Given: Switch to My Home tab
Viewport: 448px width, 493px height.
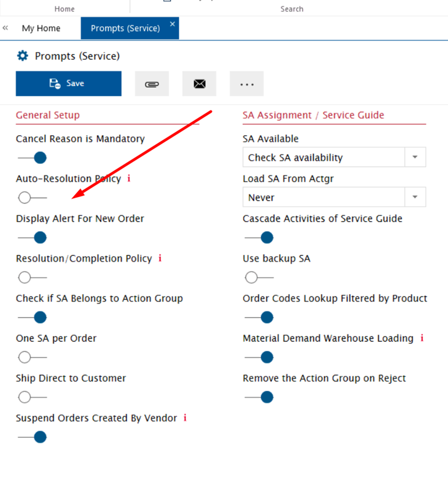Looking at the screenshot, I should coord(41,28).
